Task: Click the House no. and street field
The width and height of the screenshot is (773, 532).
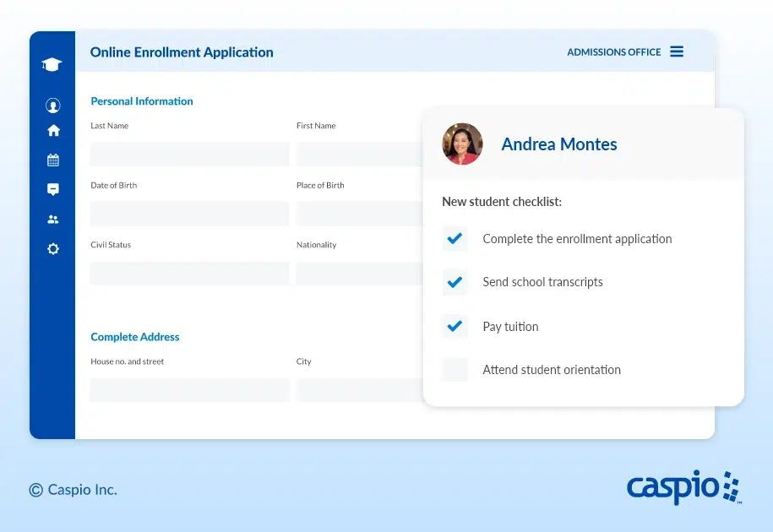Action: click(x=189, y=389)
